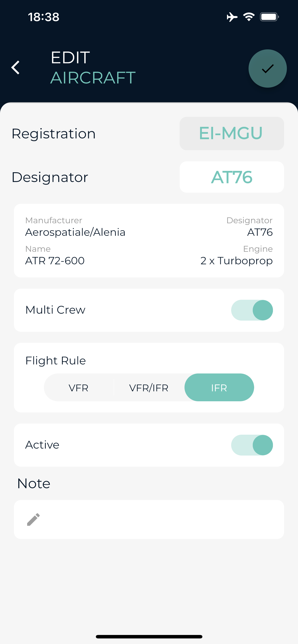This screenshot has height=644, width=298.
Task: Tap the Wi-Fi status icon
Action: tap(249, 17)
